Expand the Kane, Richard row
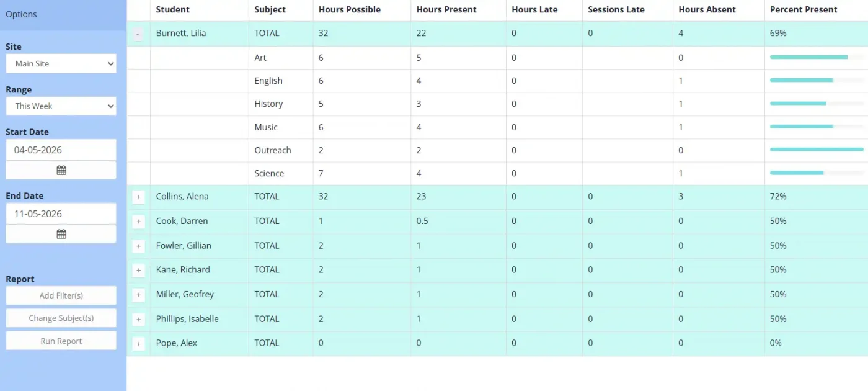 tap(138, 271)
